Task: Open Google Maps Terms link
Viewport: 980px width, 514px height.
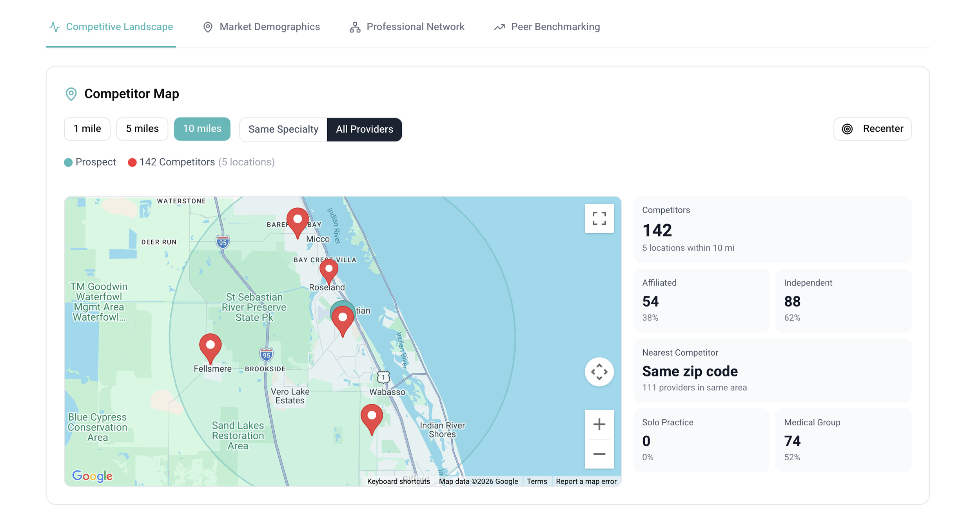Action: [x=537, y=481]
